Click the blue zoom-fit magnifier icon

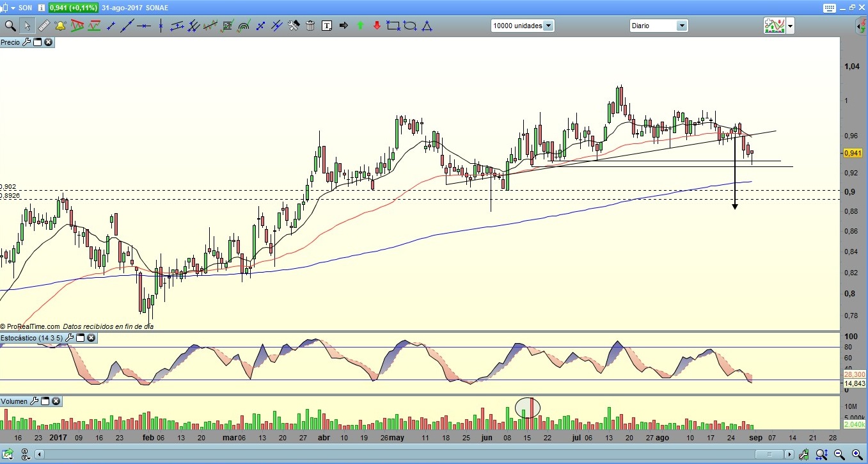click(823, 454)
